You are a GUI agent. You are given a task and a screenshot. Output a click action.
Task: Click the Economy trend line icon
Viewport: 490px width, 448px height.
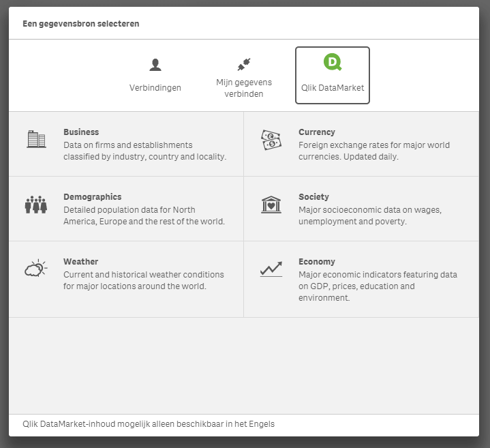pyautogui.click(x=271, y=269)
